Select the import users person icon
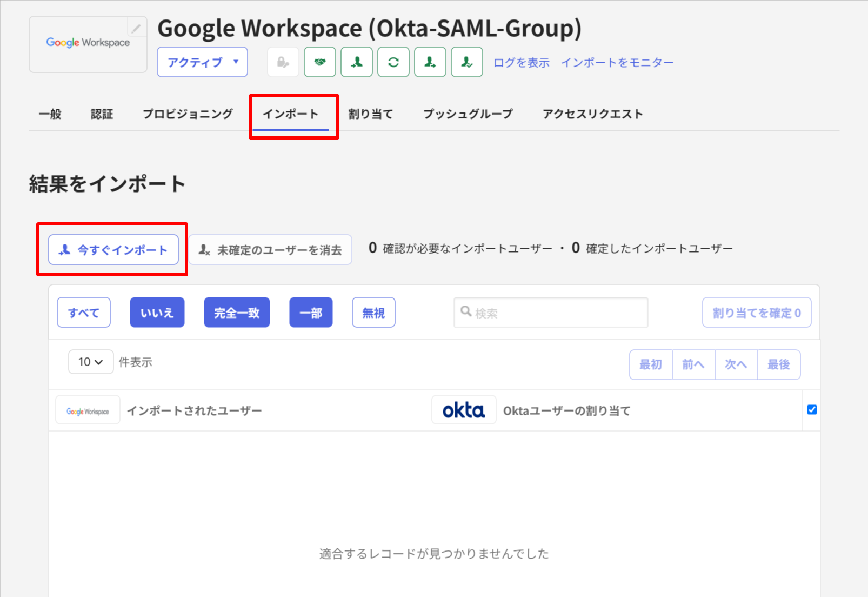868x597 pixels. click(x=357, y=62)
